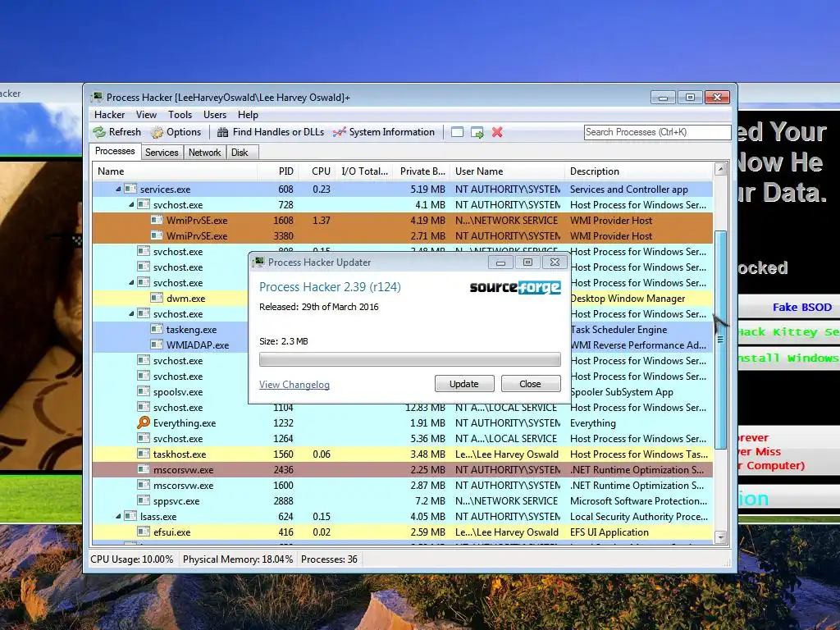This screenshot has width=840, height=630.
Task: Open the Help menu
Action: [x=248, y=115]
